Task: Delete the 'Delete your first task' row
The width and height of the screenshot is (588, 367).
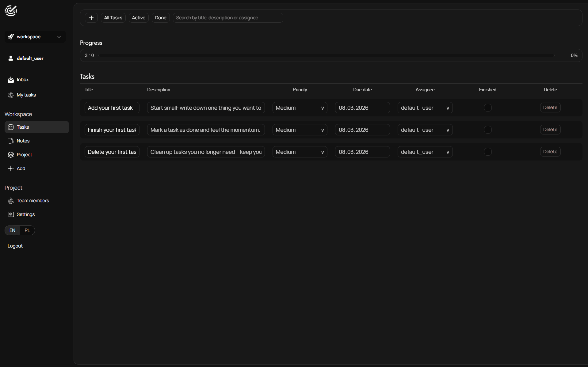Action: [550, 152]
